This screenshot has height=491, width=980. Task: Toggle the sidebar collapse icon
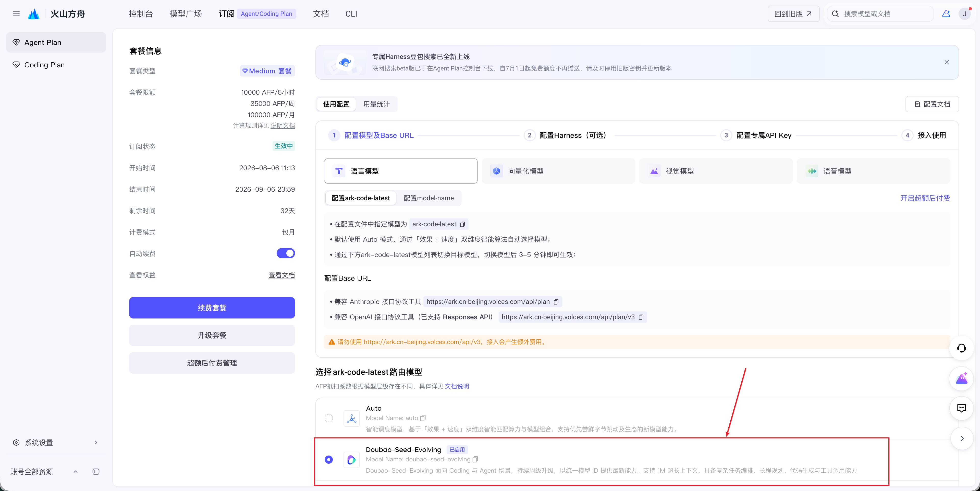[96, 472]
